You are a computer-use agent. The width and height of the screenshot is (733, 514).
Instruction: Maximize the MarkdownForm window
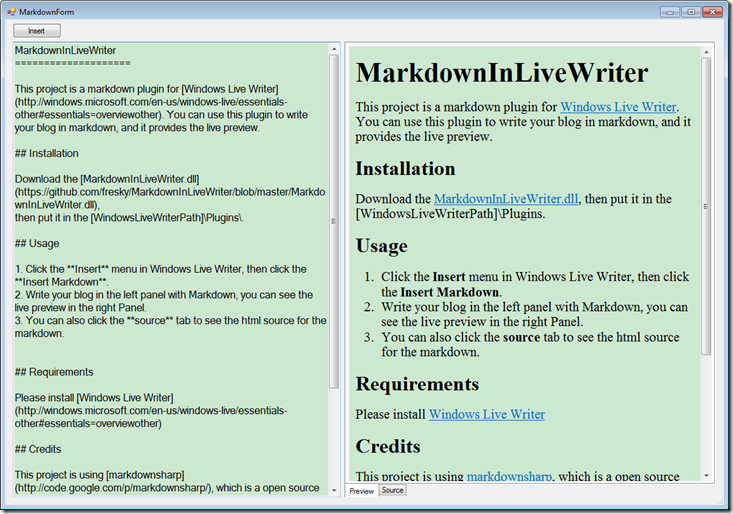coord(691,12)
